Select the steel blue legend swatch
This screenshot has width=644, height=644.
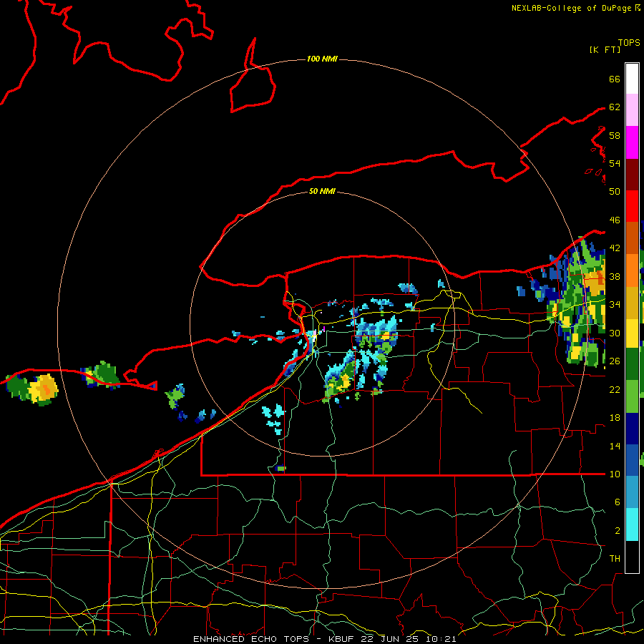(632, 492)
